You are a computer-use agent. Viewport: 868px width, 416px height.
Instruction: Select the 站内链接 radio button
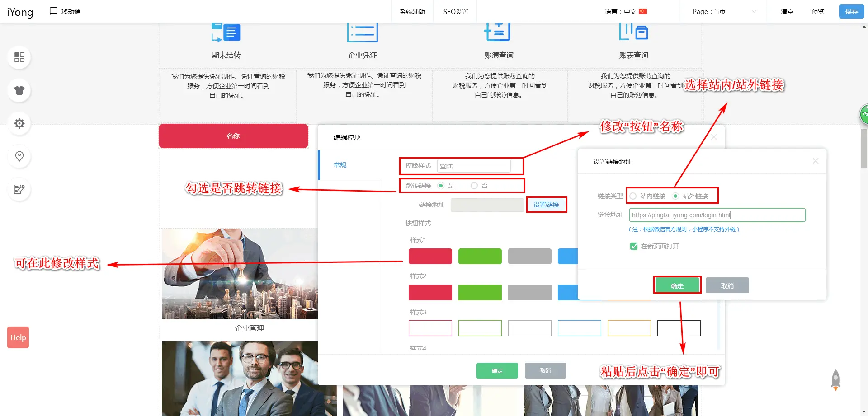click(x=633, y=196)
